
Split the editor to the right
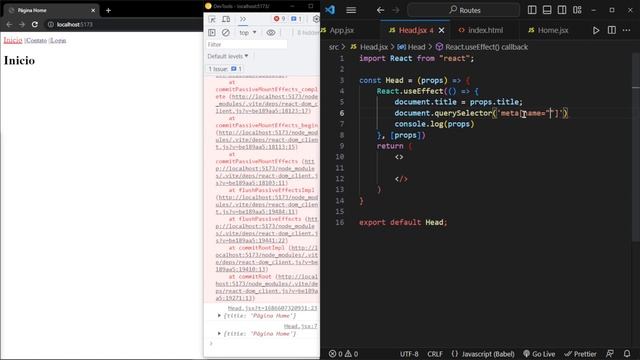[611, 30]
